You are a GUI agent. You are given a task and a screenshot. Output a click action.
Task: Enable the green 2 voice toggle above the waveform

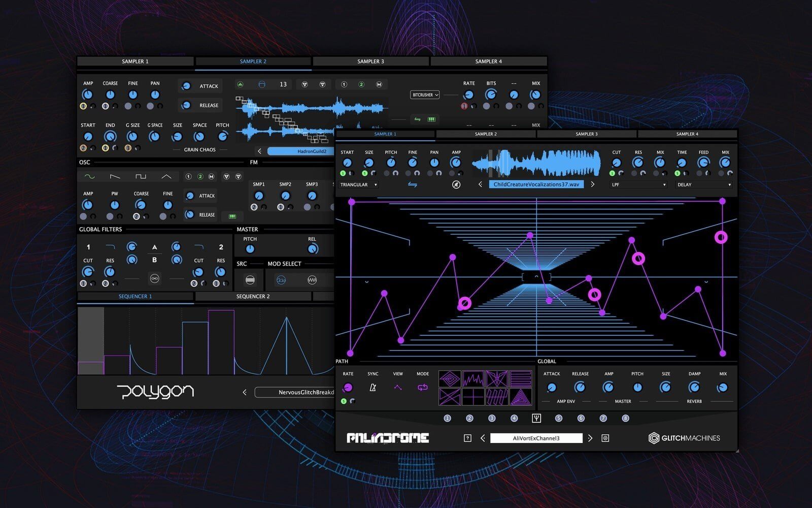click(361, 85)
